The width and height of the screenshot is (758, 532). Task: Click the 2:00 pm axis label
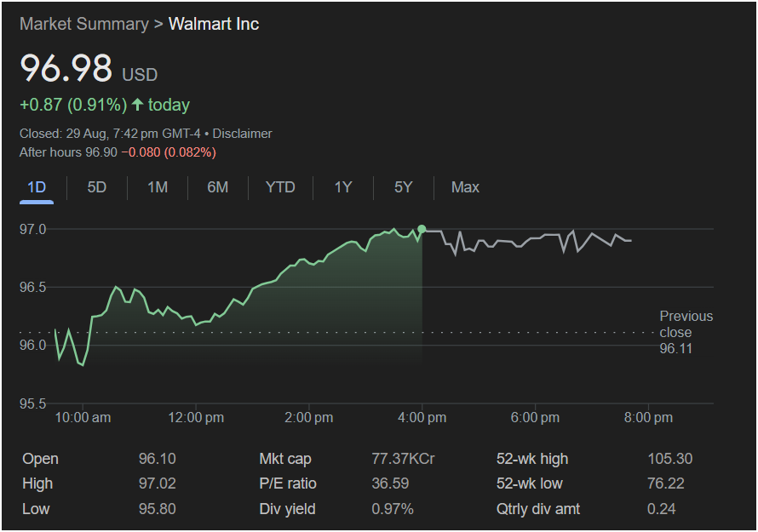(309, 417)
